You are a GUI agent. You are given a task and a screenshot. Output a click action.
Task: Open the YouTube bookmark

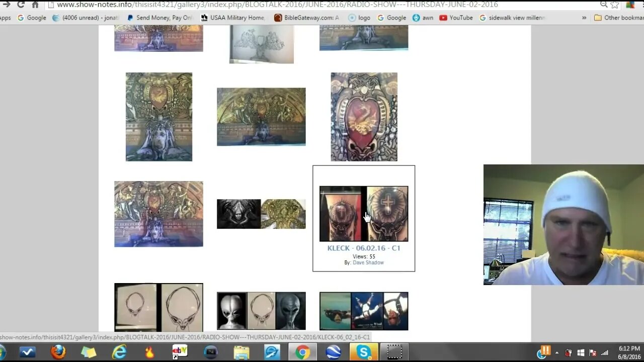click(x=456, y=18)
